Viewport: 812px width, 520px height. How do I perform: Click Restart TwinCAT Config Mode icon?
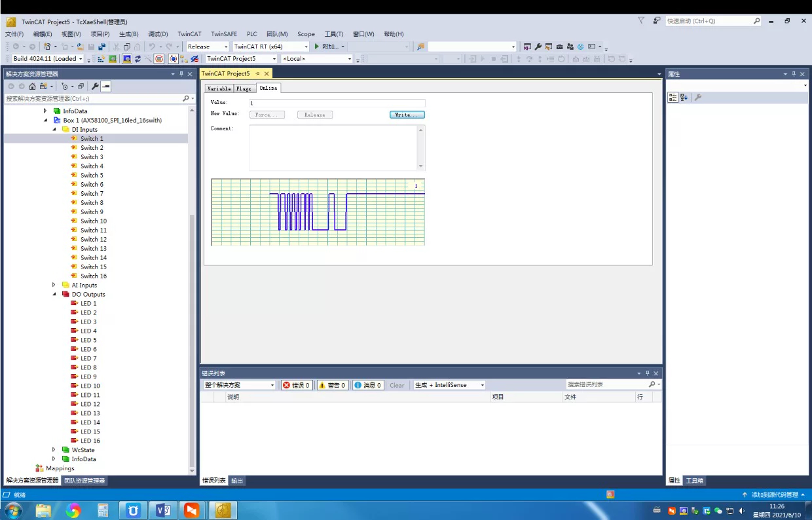127,58
